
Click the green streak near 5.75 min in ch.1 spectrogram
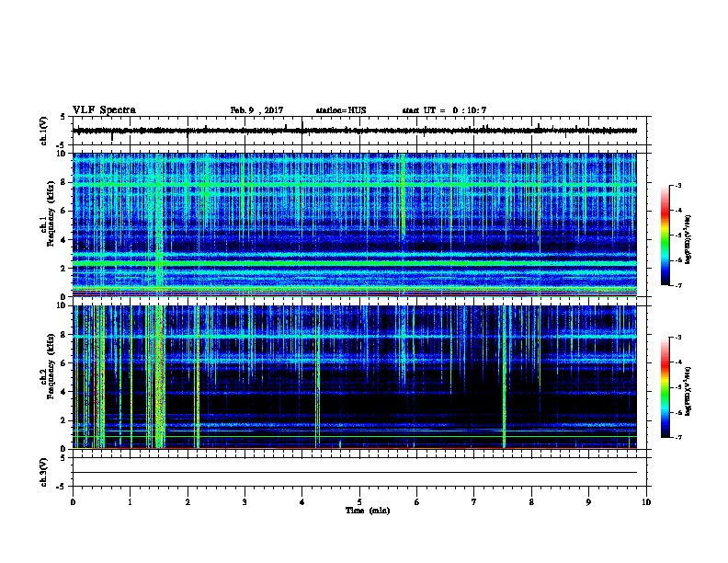[403, 195]
